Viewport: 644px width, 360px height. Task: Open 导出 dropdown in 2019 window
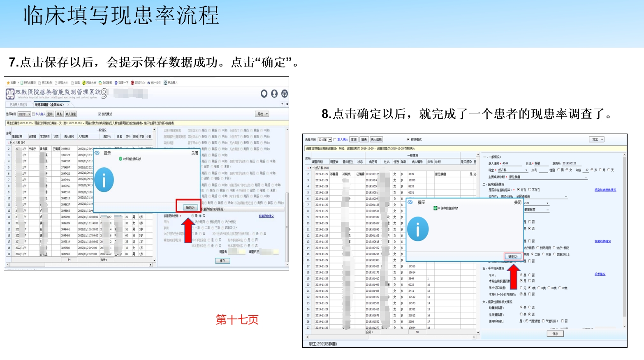pyautogui.click(x=597, y=140)
